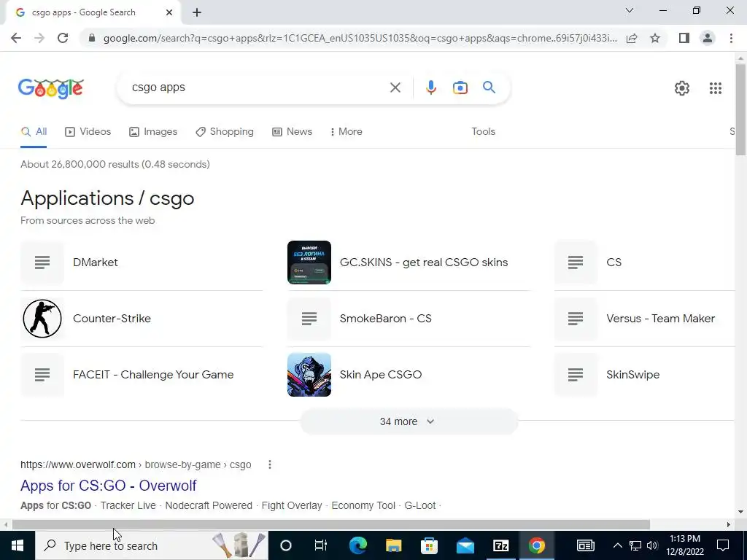Click the horizontal page scrollbar
Screen dimensions: 747x560
click(x=330, y=524)
